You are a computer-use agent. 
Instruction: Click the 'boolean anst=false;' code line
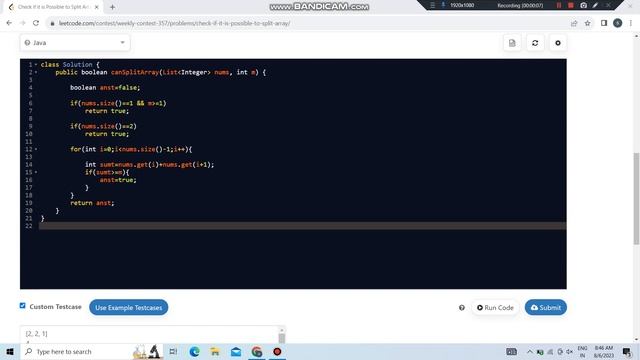click(105, 87)
